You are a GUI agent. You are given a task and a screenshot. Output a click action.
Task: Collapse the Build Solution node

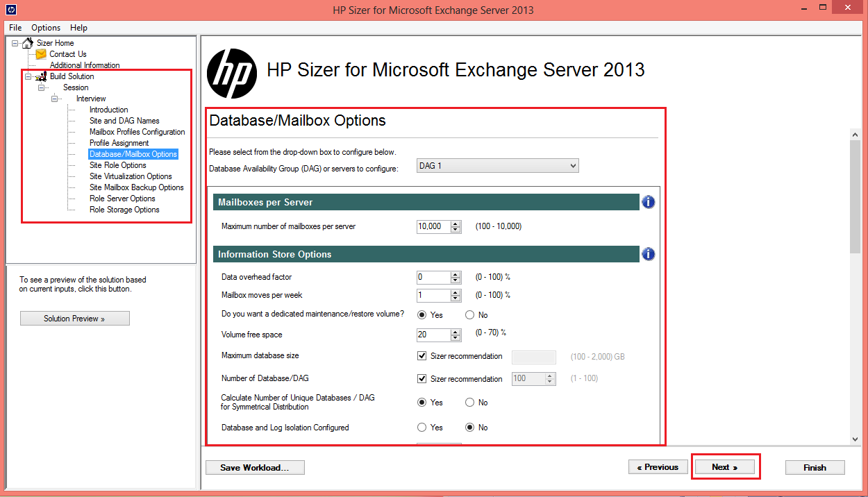[x=28, y=76]
